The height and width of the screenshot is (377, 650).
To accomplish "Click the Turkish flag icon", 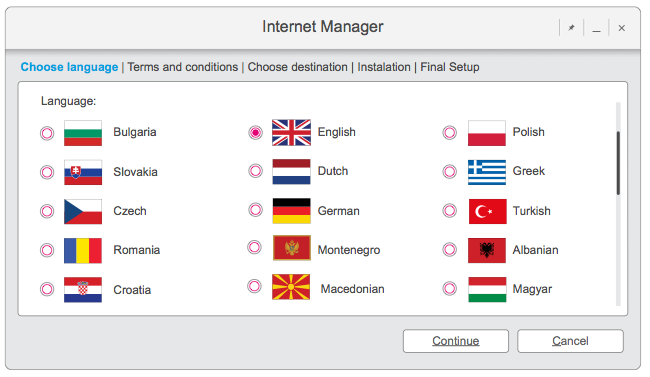I will (x=487, y=211).
